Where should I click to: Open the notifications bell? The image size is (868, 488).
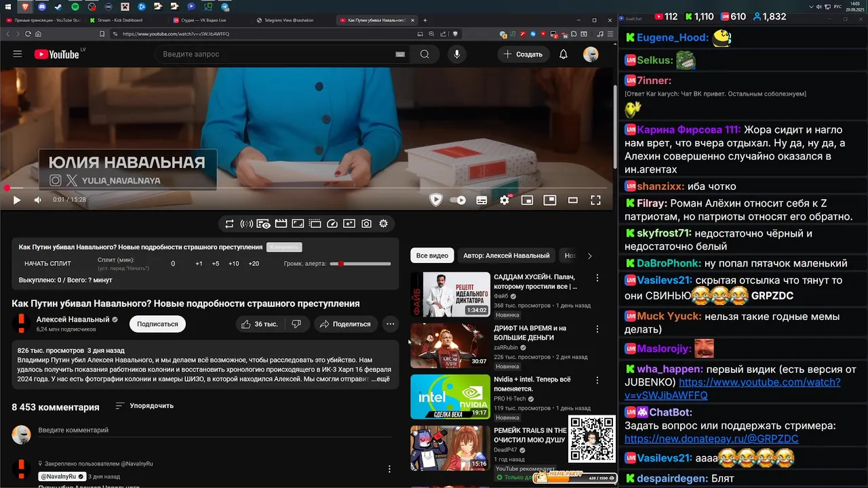(x=564, y=54)
